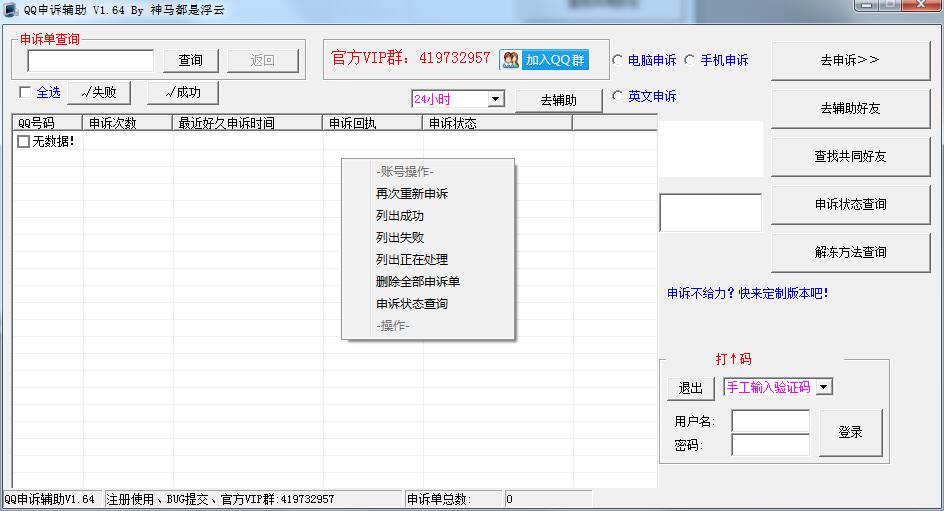Click the 查询 search button
The image size is (944, 511).
[x=190, y=60]
